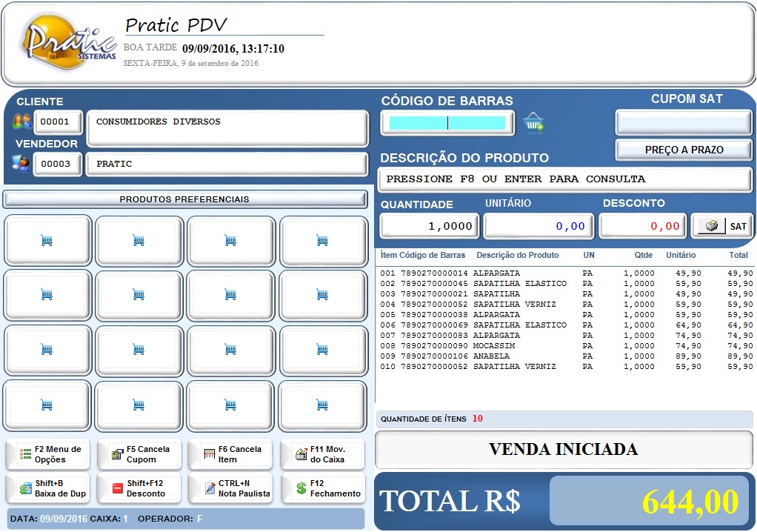Screen dimensions: 757x532
Task: Click the Desconto field showing red 0,00
Action: pos(643,226)
